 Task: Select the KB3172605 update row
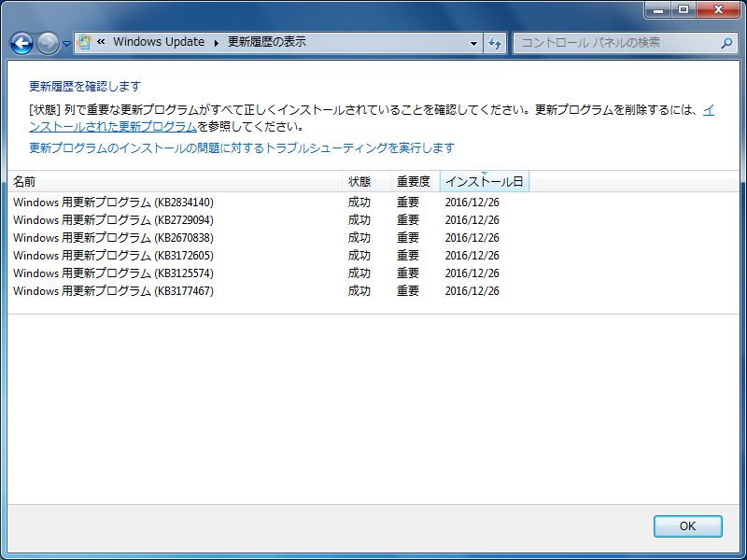click(373, 255)
